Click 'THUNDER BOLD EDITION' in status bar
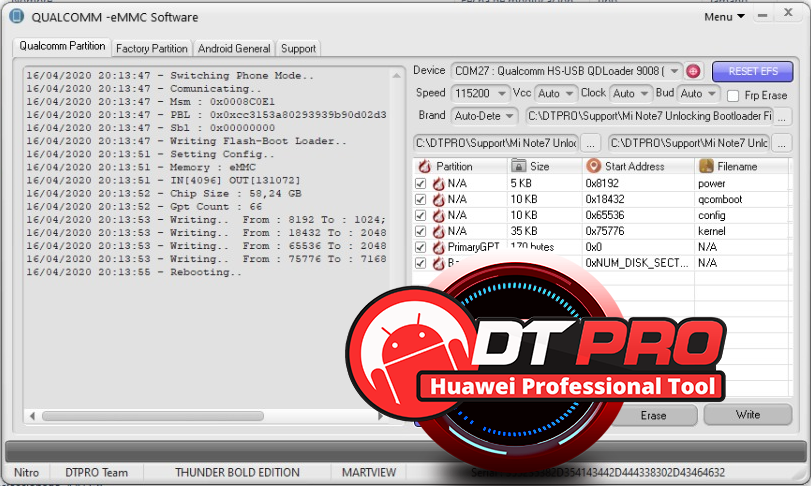 [x=237, y=473]
